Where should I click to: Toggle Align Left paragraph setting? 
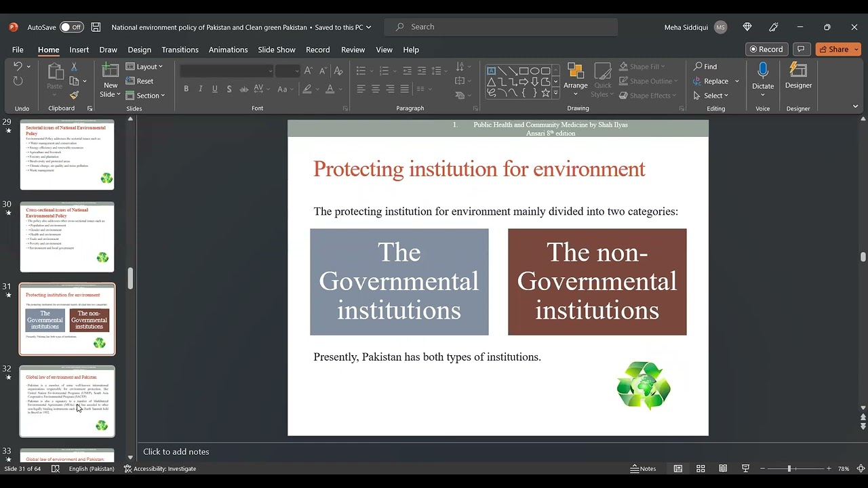coord(361,89)
